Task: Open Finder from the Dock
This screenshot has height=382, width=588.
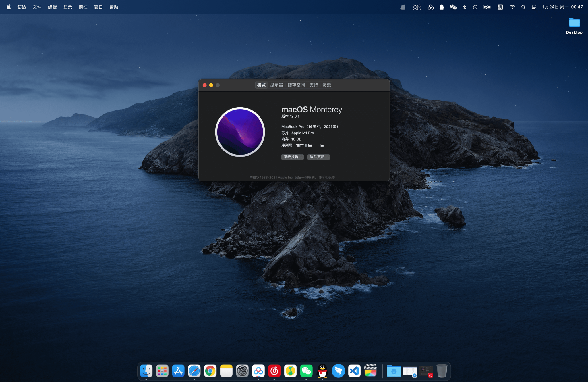Action: click(146, 371)
